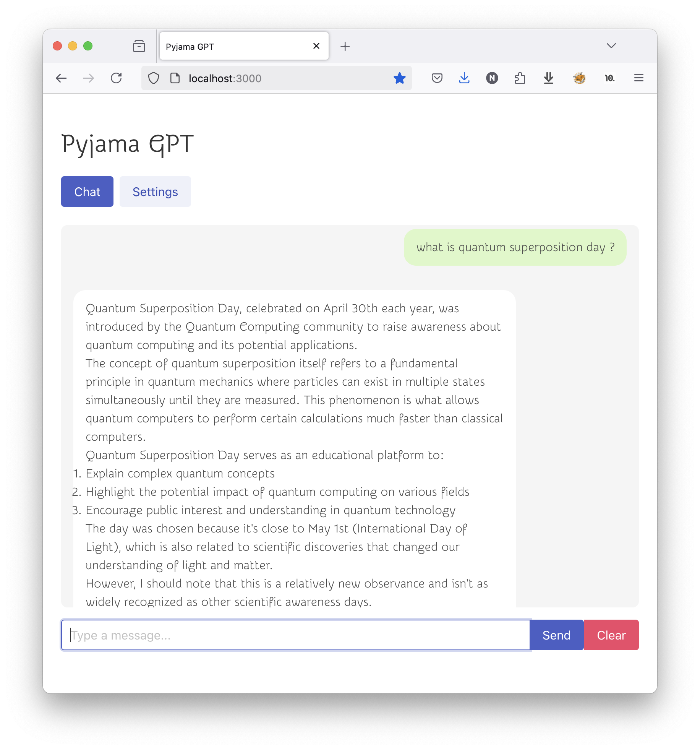This screenshot has height=750, width=700.
Task: Open the Firefox hamburger menu
Action: coord(638,78)
